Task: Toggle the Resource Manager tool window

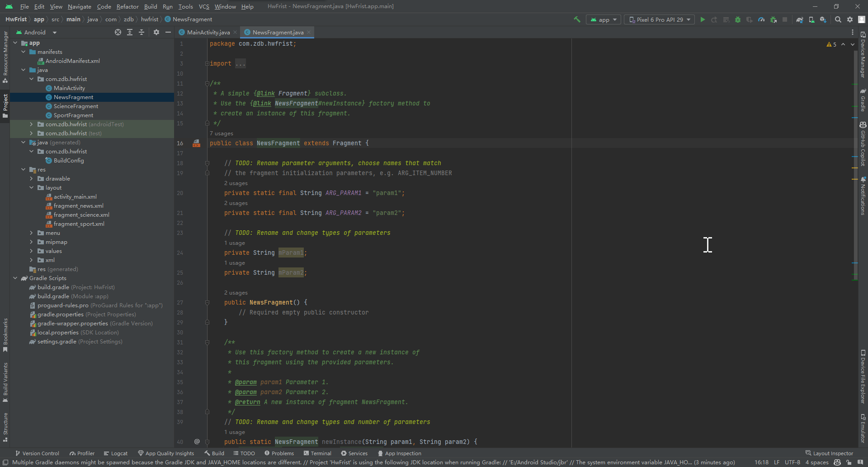Action: 5,57
